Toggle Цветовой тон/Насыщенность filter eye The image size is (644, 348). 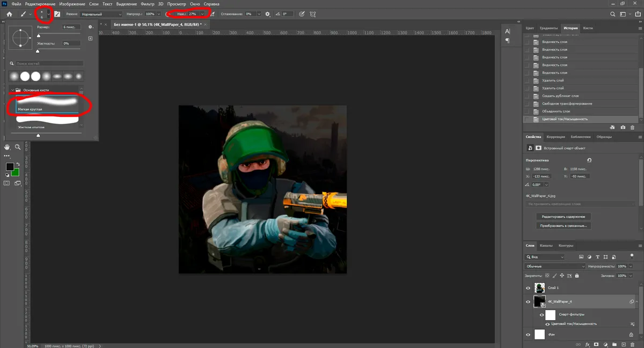[548, 324]
